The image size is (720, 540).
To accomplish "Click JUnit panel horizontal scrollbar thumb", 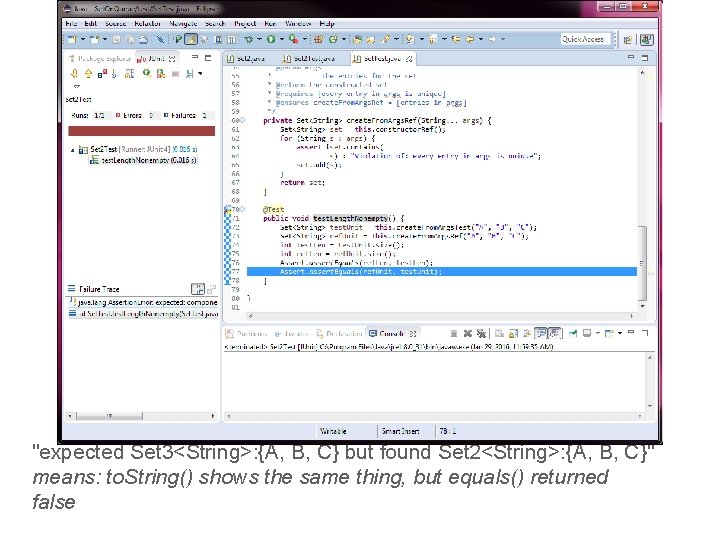I will [x=110, y=416].
